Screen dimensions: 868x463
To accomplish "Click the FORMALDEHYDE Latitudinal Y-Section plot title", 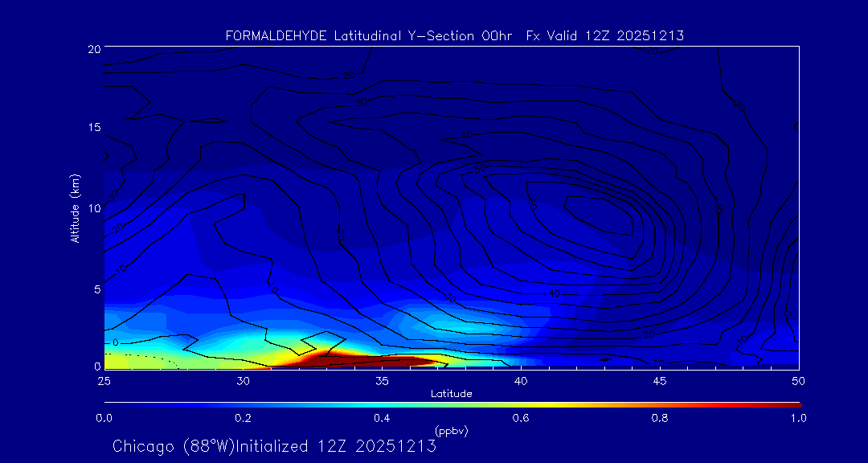I will [454, 36].
